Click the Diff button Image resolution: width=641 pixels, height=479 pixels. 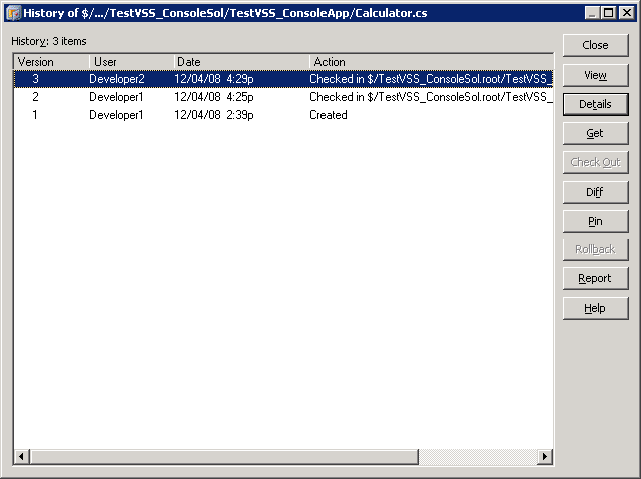[595, 192]
